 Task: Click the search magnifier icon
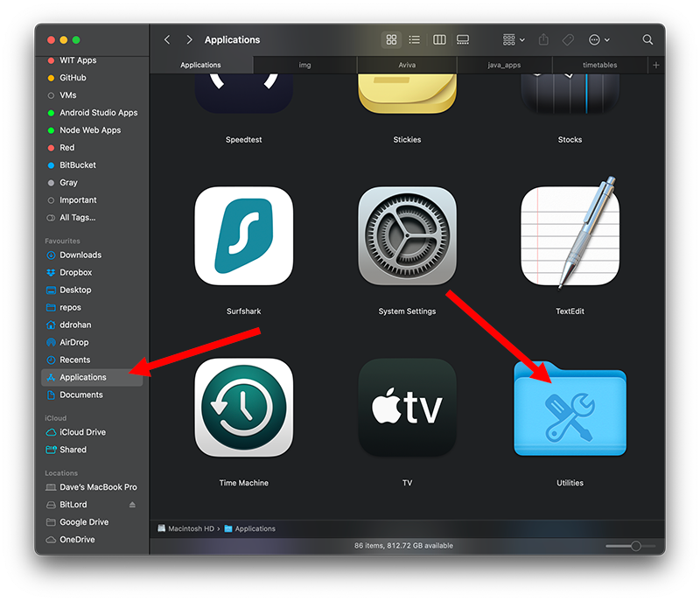[x=647, y=40]
